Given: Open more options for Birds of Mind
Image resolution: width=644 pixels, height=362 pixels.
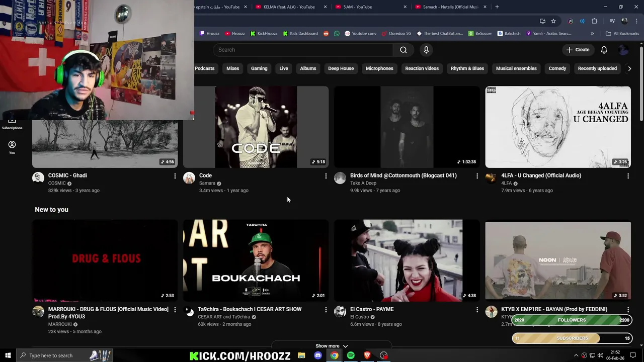Looking at the screenshot, I should [477, 176].
